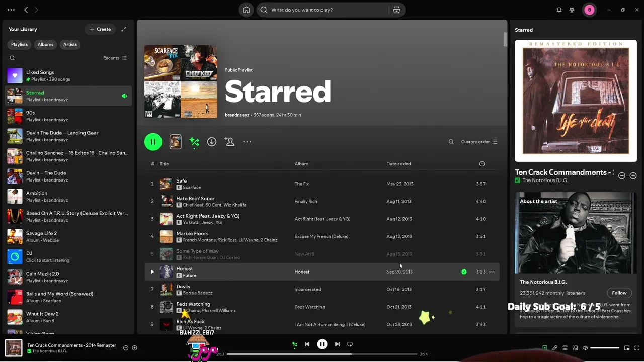Filter library by Playlists
Viewport: 644px width, 362px height.
(19, 44)
